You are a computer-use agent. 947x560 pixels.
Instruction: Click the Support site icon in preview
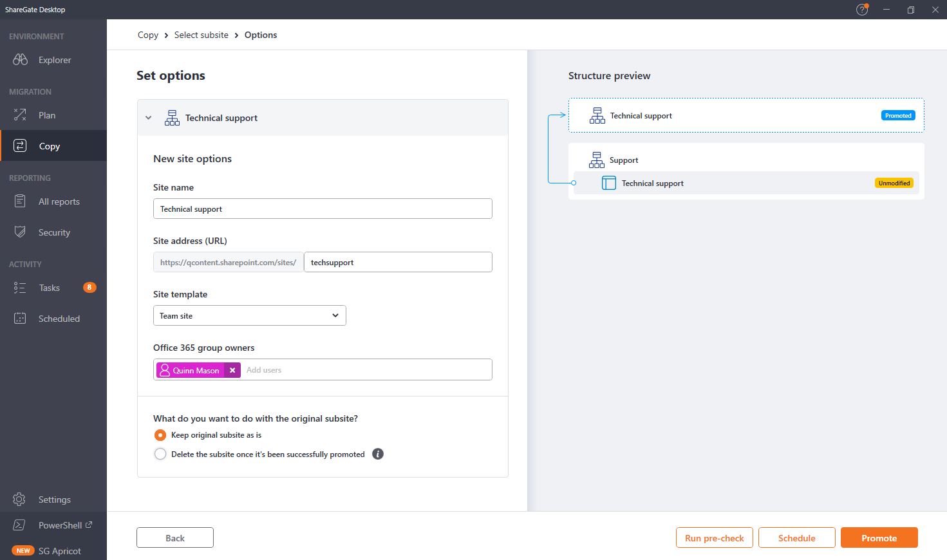tap(597, 160)
